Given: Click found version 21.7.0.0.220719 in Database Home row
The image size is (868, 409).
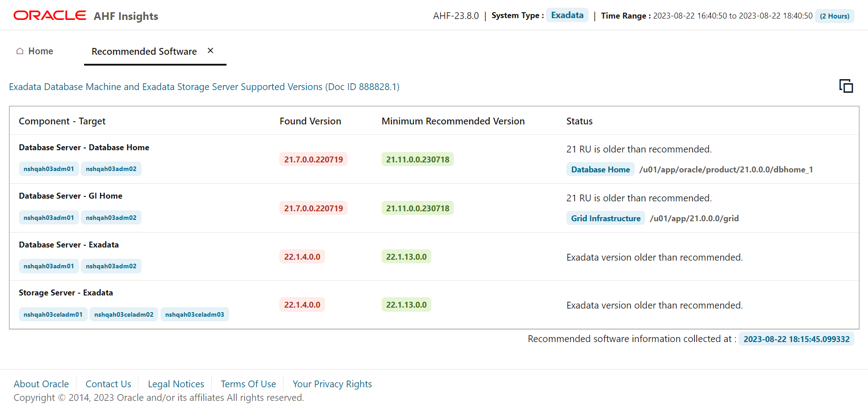Looking at the screenshot, I should click(x=313, y=159).
